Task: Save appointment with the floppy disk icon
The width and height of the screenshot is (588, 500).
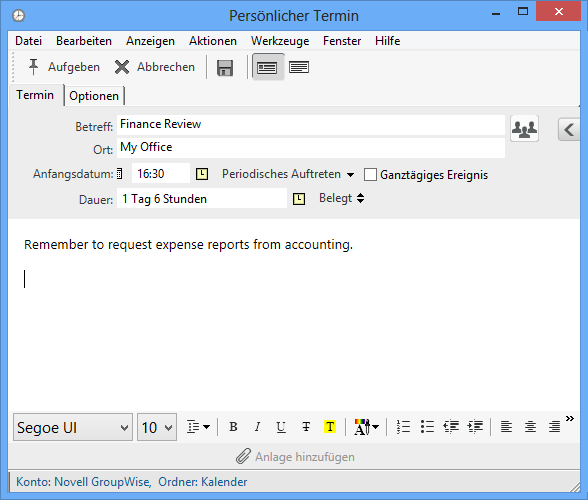Action: [225, 68]
